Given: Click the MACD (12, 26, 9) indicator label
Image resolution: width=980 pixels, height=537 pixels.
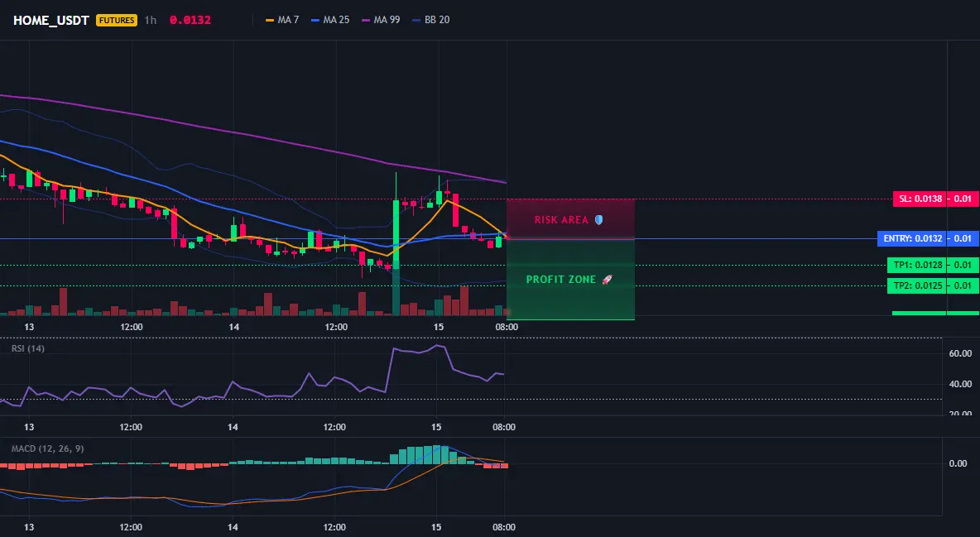Looking at the screenshot, I should 47,448.
